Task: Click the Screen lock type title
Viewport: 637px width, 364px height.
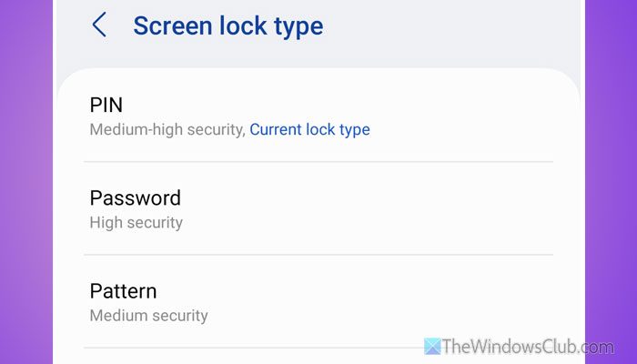Action: pos(228,26)
